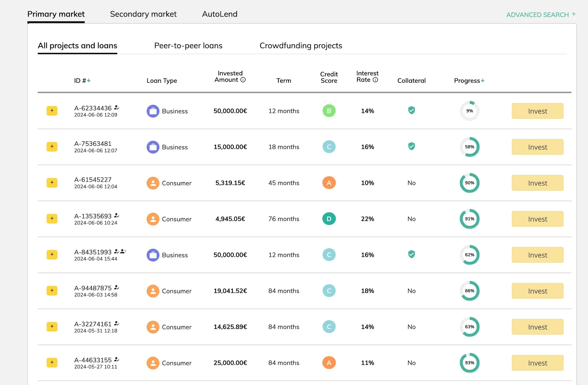Expand details for loan A-84351993

(52, 255)
